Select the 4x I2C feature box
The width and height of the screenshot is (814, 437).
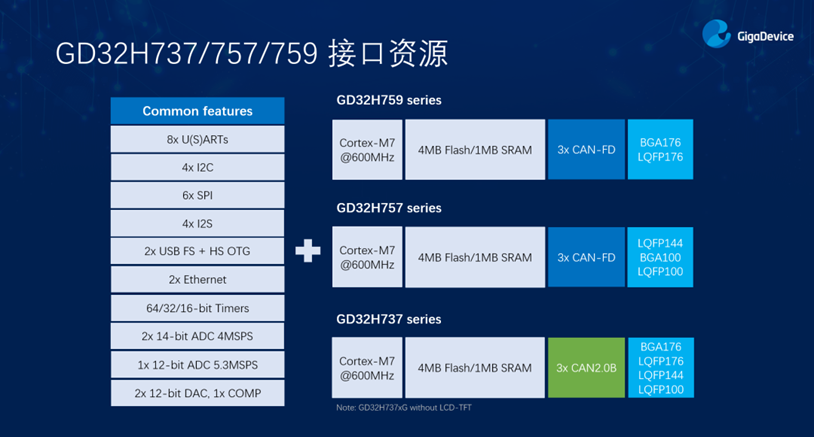click(197, 167)
